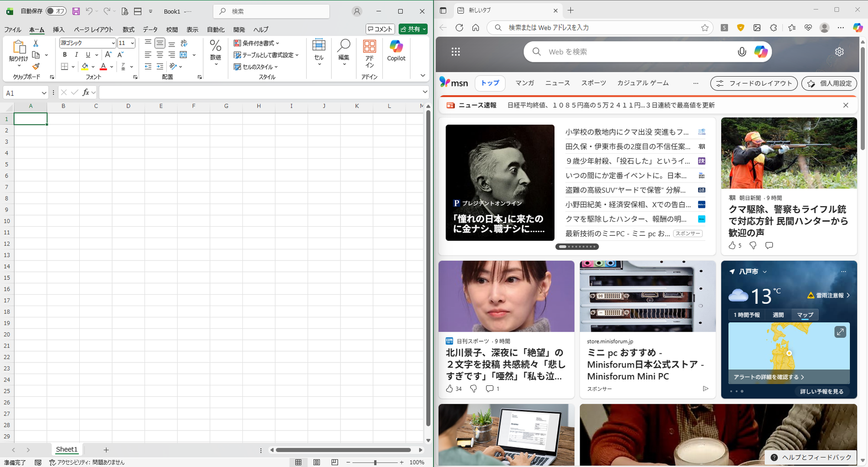Click the 個人用設定 button
Screen dimensions: 868x467
(829, 83)
